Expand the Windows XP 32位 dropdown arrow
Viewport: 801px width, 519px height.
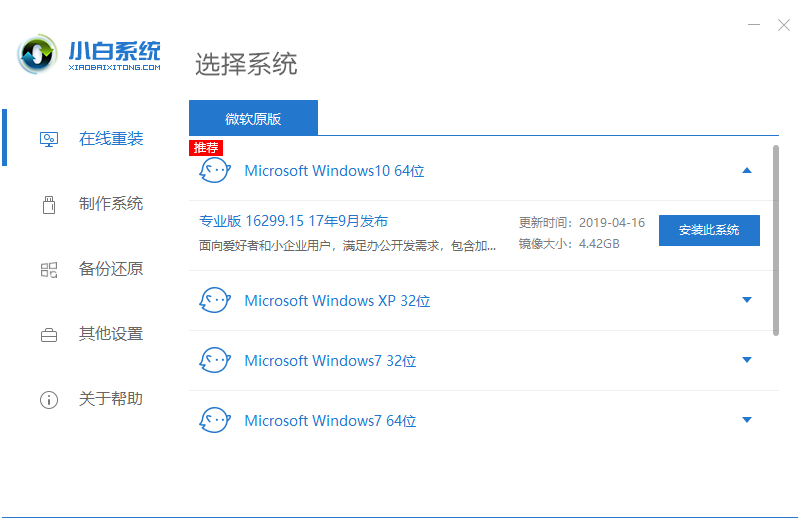746,301
